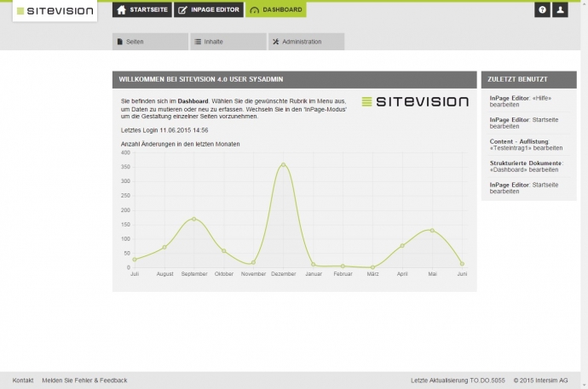The width and height of the screenshot is (588, 389).
Task: Open recent item InPage Editor «Hilfe» bearbeiten
Action: [521, 101]
